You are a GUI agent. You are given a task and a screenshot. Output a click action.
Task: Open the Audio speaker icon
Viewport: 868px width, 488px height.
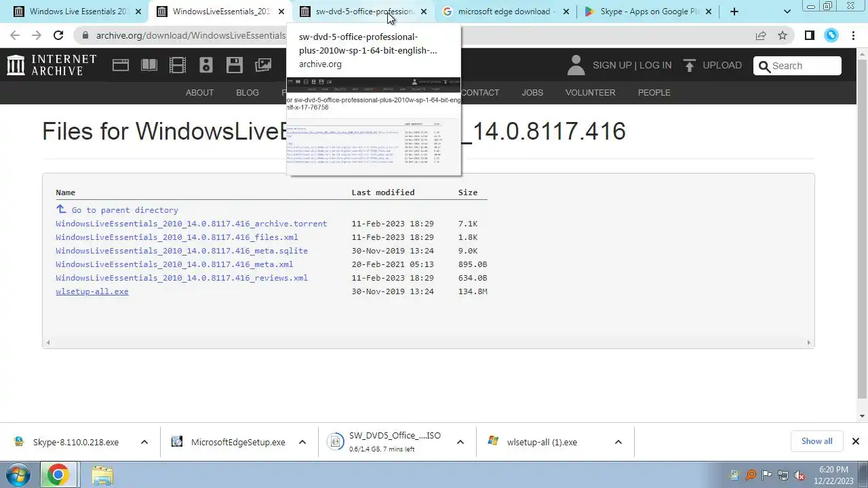[x=206, y=65]
